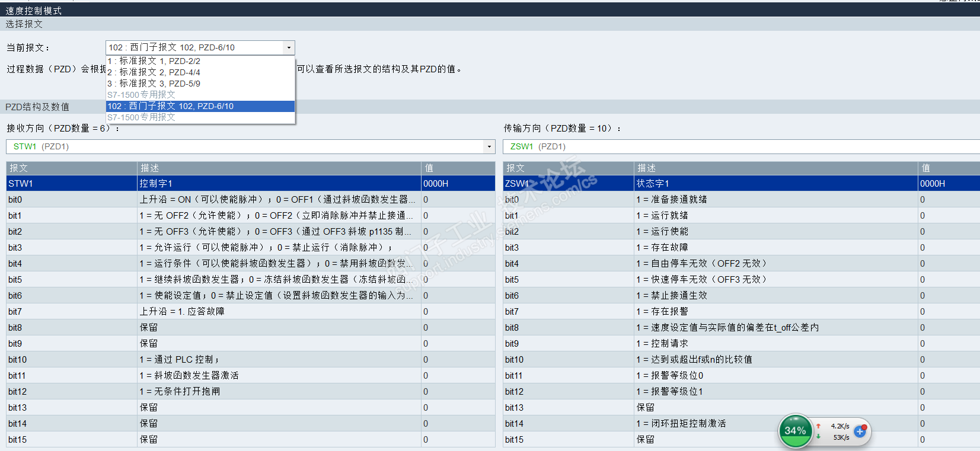This screenshot has width=980, height=451.
Task: Select option 1: 标准报文 1, PZD-2/2
Action: point(200,61)
